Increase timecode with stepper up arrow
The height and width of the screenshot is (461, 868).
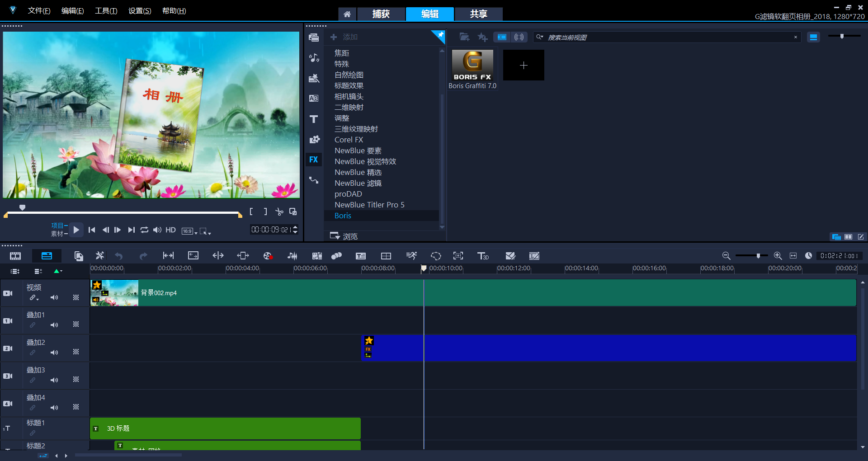[x=295, y=227]
